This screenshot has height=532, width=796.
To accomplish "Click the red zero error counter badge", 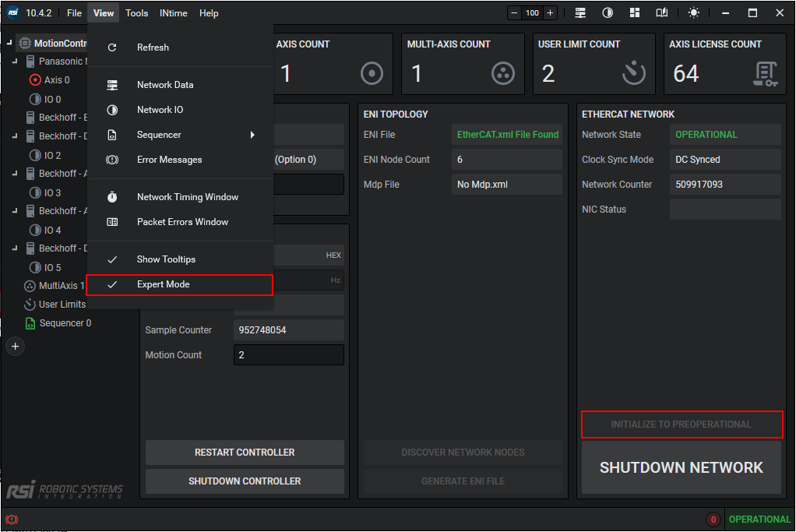I will tap(713, 520).
